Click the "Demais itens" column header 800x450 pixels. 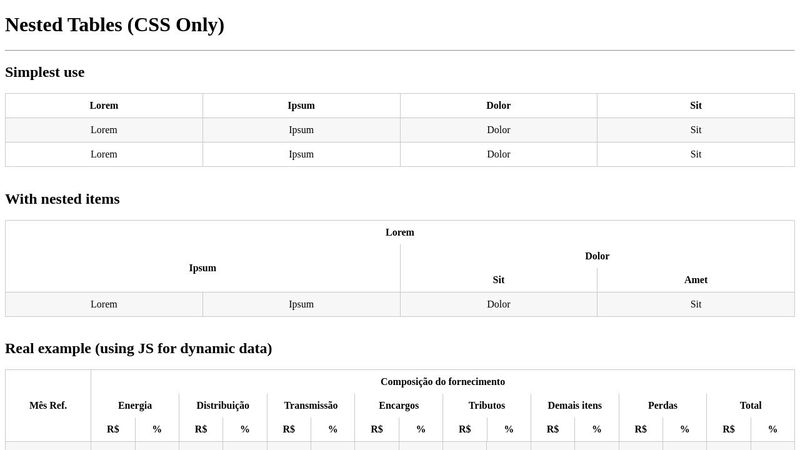575,405
